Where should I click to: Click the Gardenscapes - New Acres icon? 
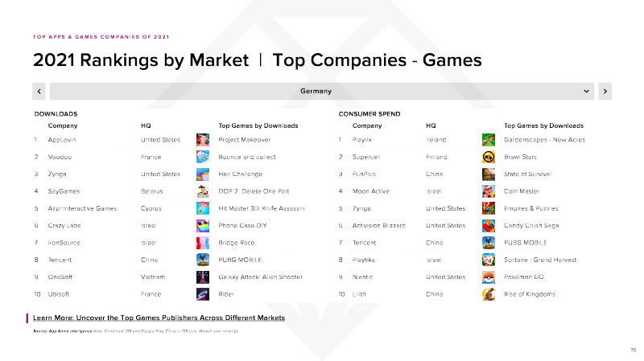click(489, 140)
